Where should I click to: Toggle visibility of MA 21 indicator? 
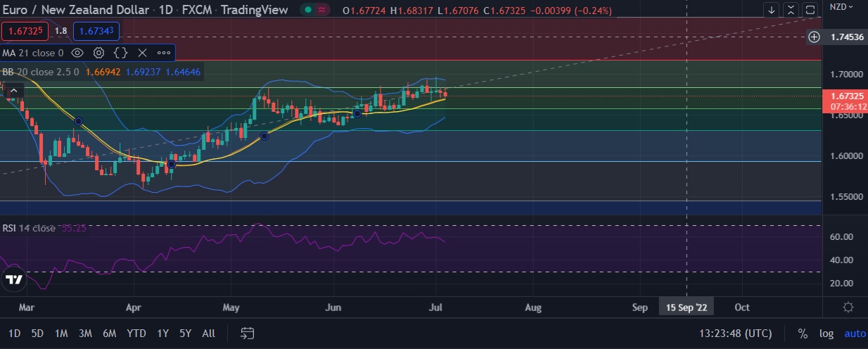pos(78,53)
